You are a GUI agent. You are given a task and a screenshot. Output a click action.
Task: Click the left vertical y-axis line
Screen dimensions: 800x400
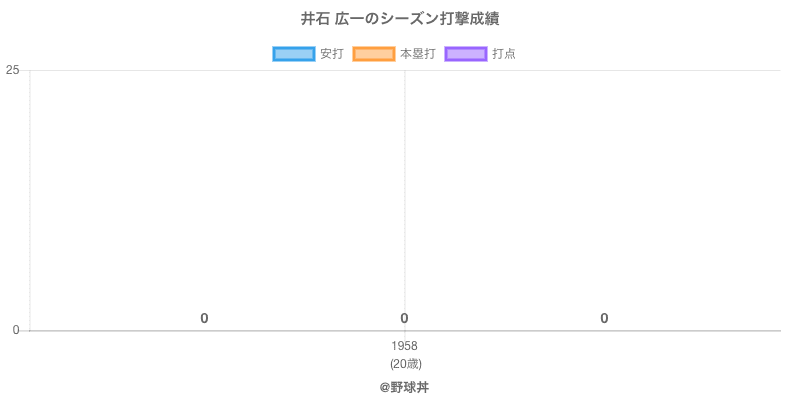[30, 200]
